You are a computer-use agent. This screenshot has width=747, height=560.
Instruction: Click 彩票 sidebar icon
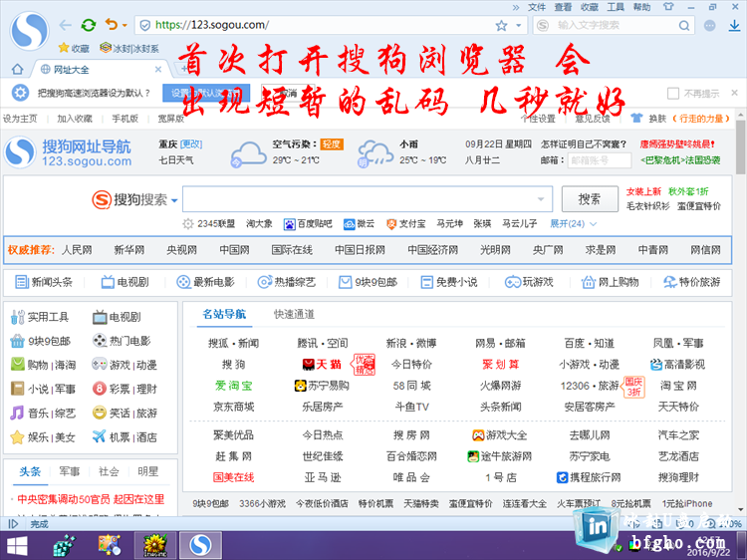click(x=99, y=389)
